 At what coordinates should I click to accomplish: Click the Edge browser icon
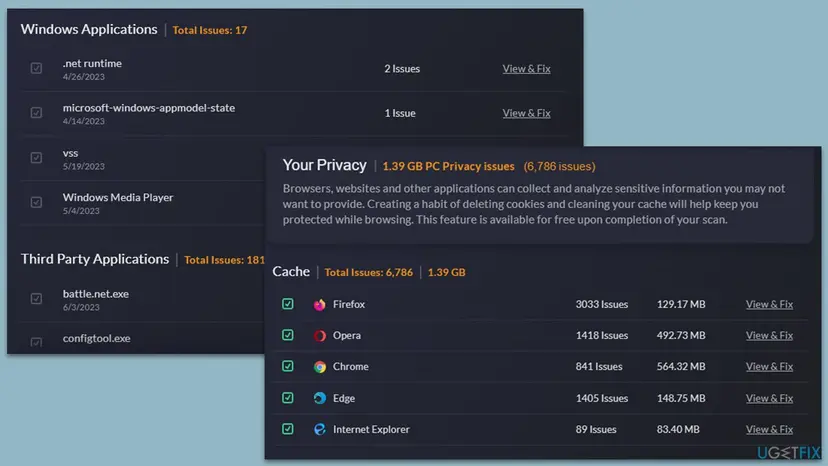(x=319, y=398)
